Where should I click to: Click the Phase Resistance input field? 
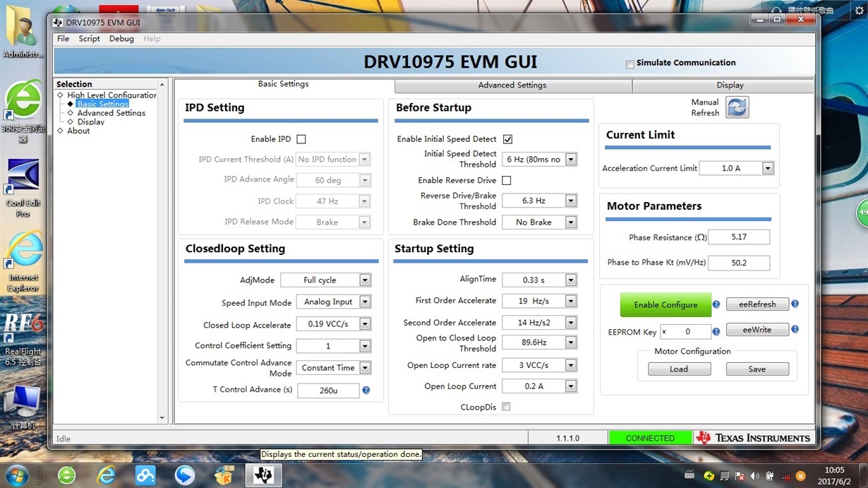pyautogui.click(x=739, y=237)
